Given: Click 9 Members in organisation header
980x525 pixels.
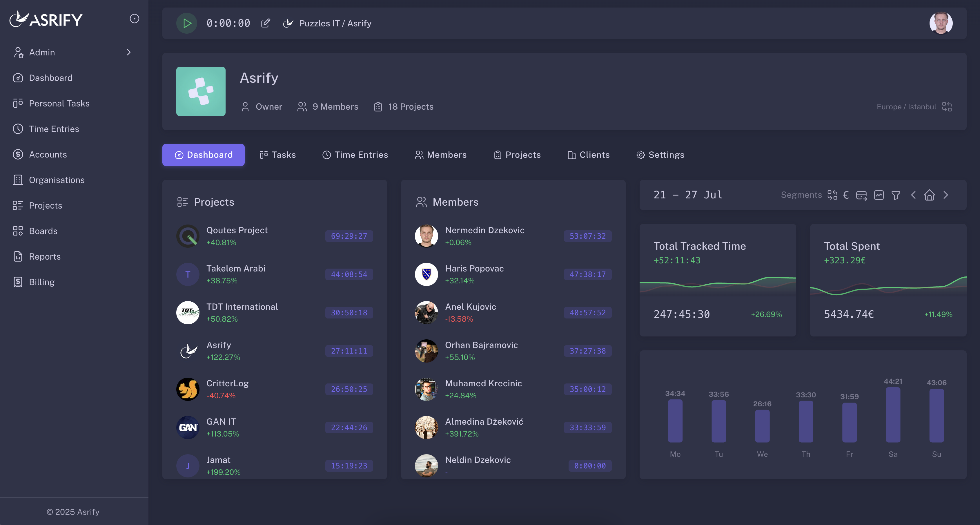Looking at the screenshot, I should click(x=328, y=107).
